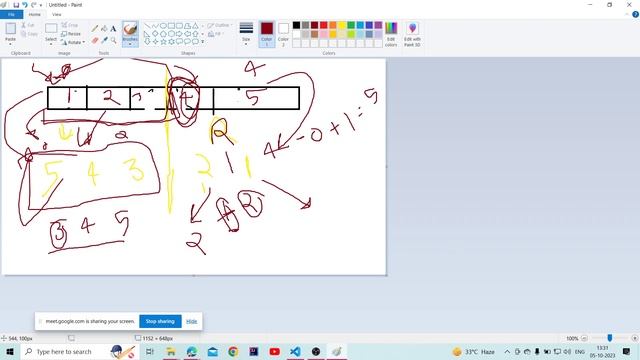
Task: Choose the Right arrow shape
Action: pos(179,33)
